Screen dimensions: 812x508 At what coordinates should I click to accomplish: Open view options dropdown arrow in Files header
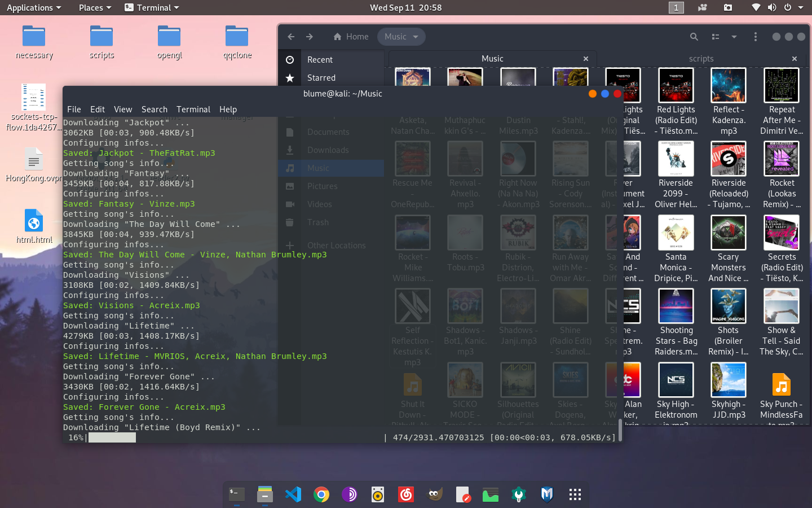pos(734,37)
